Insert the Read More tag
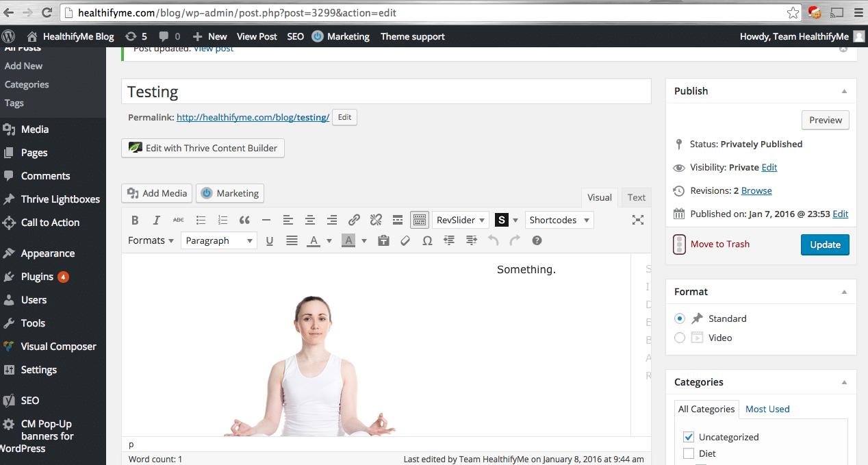Screen dimensions: 868x465 coord(398,220)
